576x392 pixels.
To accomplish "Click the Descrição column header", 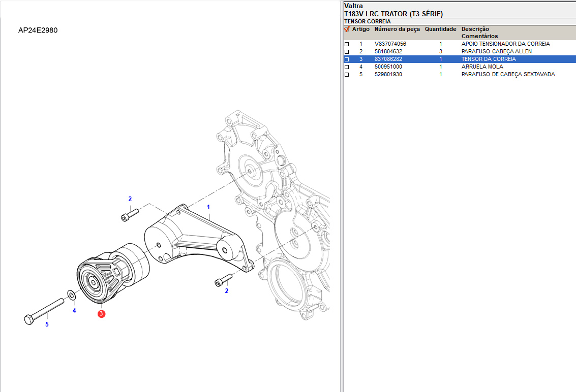I will click(475, 29).
